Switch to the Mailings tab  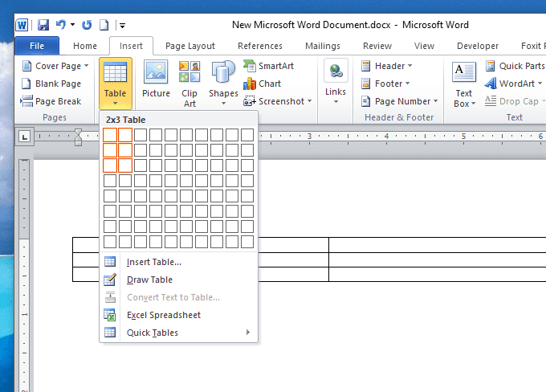click(x=323, y=46)
